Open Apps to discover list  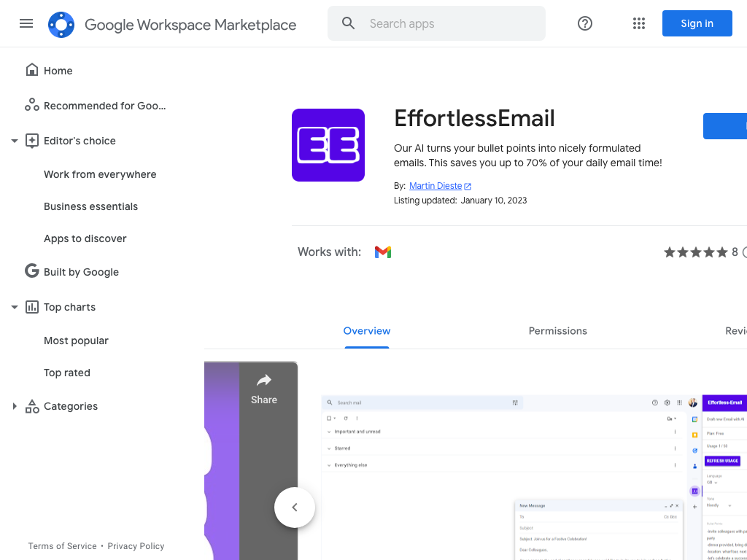pyautogui.click(x=85, y=238)
